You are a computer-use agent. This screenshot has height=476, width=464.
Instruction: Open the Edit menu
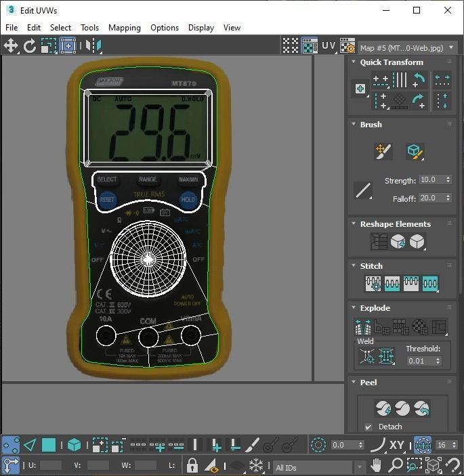tap(34, 28)
